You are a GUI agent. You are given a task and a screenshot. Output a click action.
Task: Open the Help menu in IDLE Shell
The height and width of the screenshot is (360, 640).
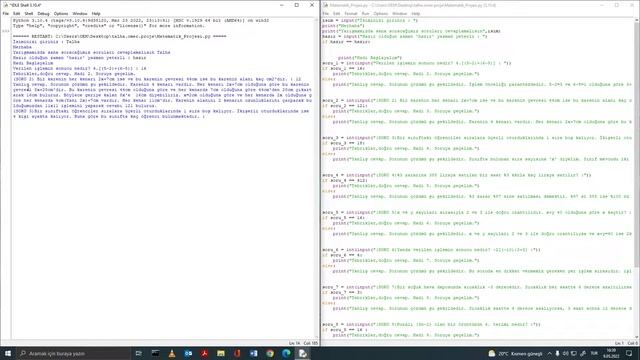[x=96, y=13]
